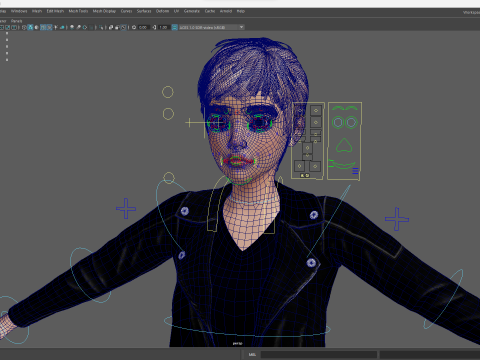Toggle depth of field icon
The width and height of the screenshot is (480, 360).
tap(91, 27)
